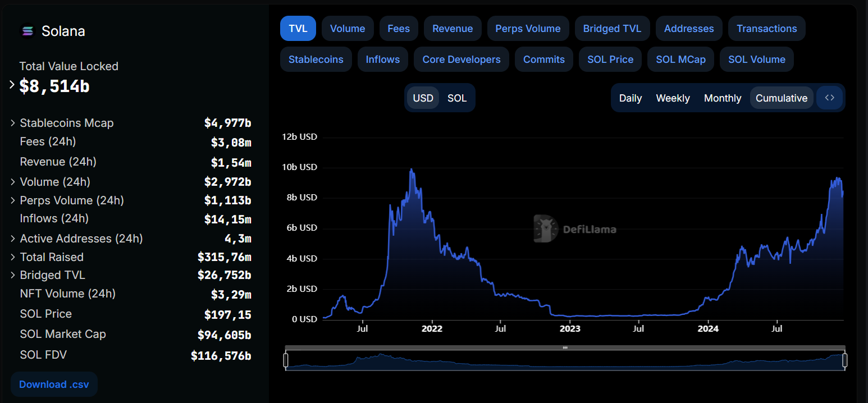This screenshot has width=868, height=403.
Task: Click the 12b USD y-axis label
Action: coord(299,136)
